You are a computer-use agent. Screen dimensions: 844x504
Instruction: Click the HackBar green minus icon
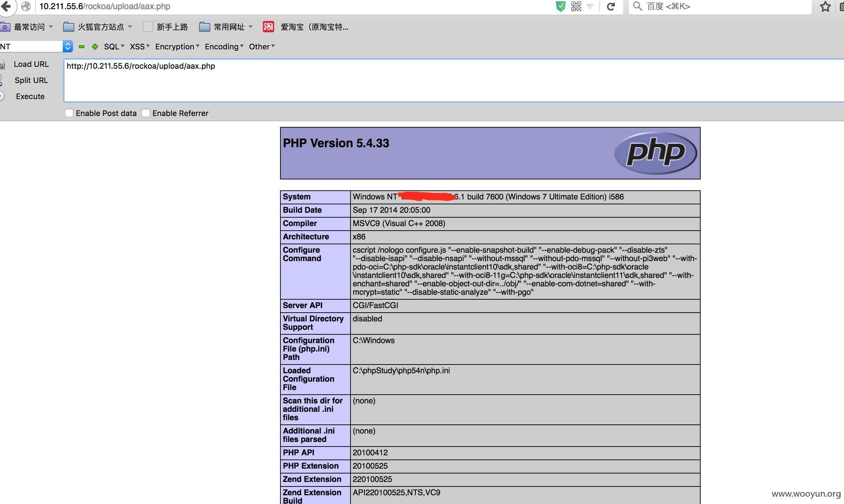click(x=82, y=47)
